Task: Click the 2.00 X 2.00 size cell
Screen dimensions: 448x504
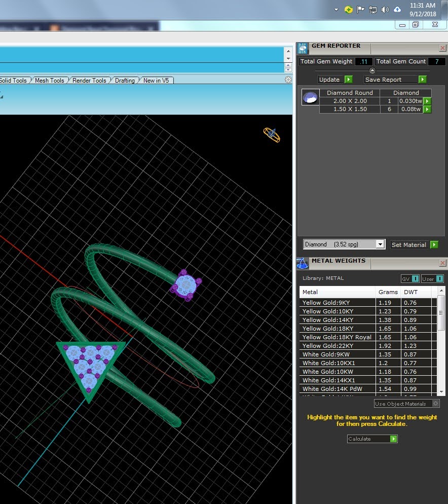Action: click(x=350, y=101)
